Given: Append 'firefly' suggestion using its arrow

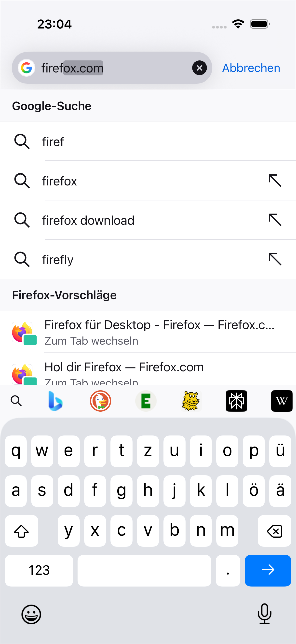Looking at the screenshot, I should click(x=275, y=259).
